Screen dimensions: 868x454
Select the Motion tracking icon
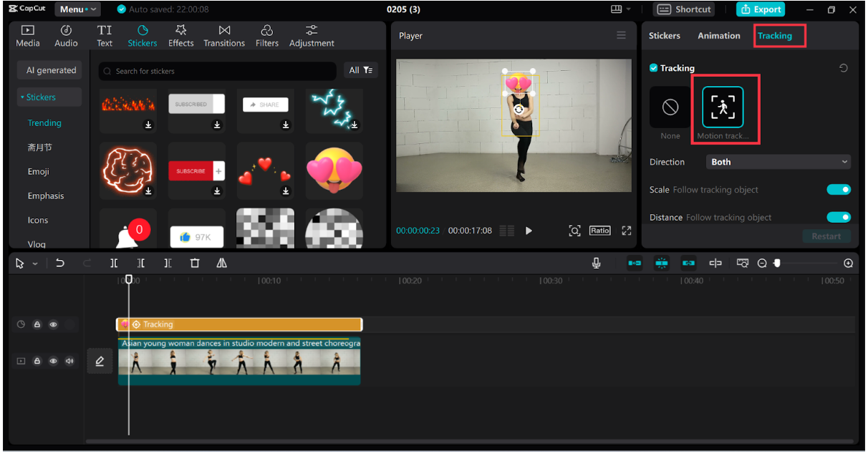722,107
